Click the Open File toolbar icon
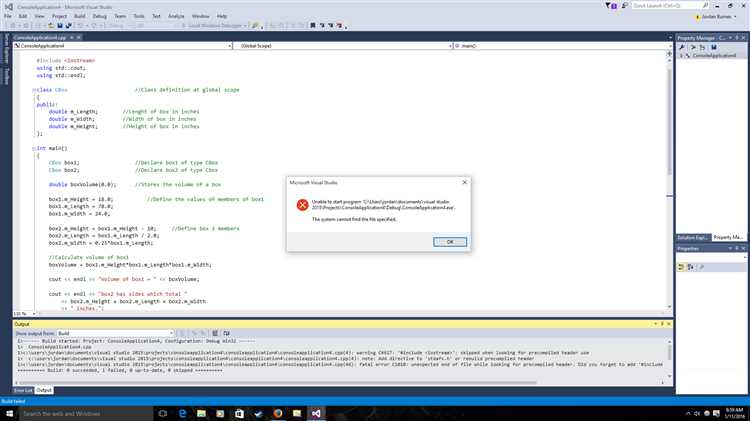The image size is (750, 421). (x=51, y=25)
